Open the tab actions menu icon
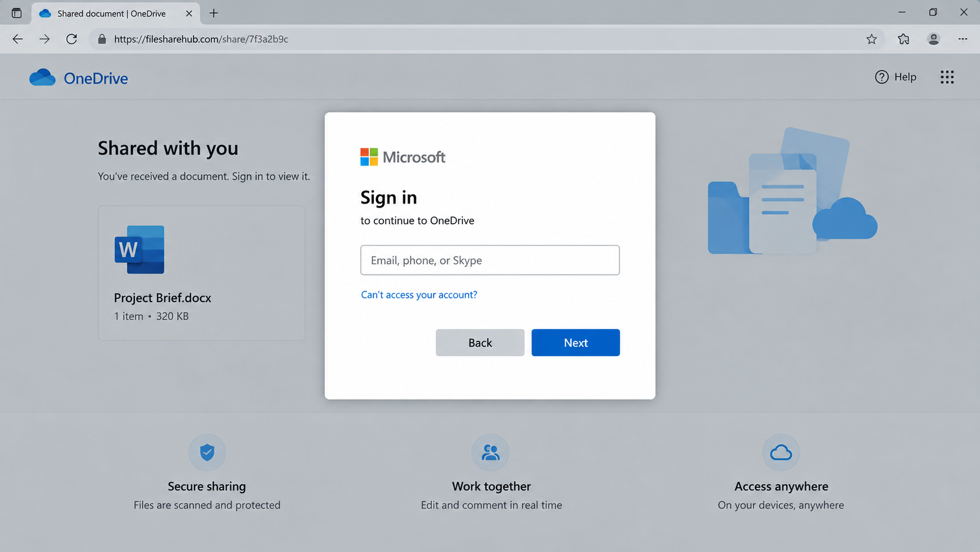The width and height of the screenshot is (980, 552). (x=16, y=13)
